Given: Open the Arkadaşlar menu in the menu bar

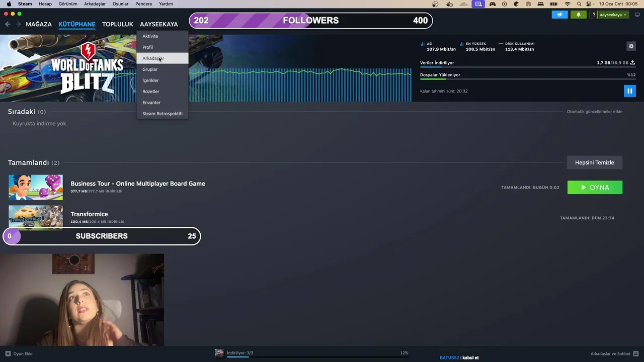Looking at the screenshot, I should (95, 4).
